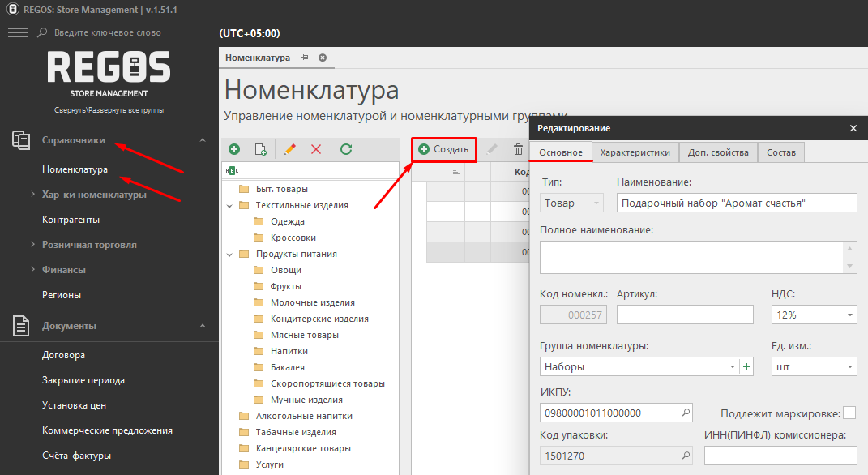Open the Ед. изм. dropdown
Screen dimensions: 868x475
click(814, 366)
